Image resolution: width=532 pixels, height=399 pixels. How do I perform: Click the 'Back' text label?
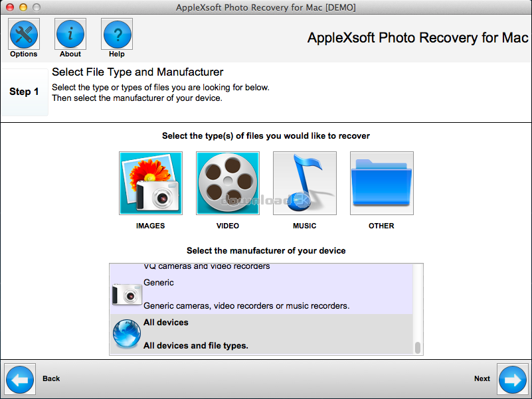(x=51, y=378)
